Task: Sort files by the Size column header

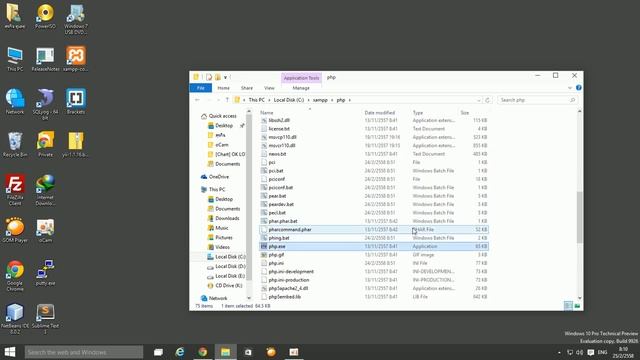Action: (x=465, y=113)
